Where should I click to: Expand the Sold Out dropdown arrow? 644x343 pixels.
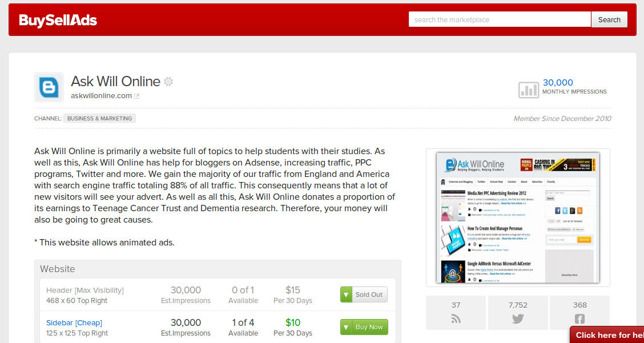click(346, 294)
